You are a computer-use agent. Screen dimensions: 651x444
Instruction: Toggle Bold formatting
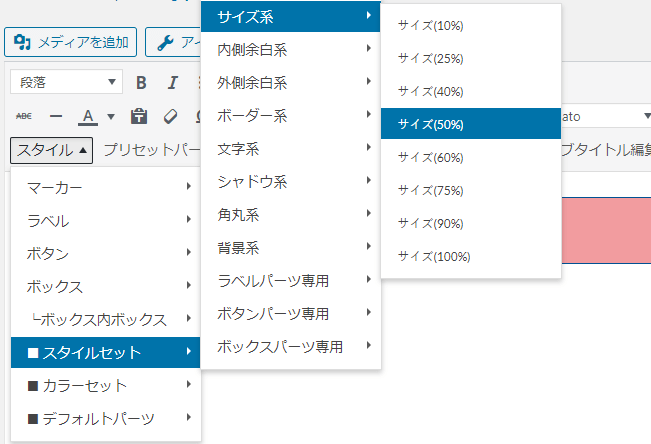click(x=141, y=83)
